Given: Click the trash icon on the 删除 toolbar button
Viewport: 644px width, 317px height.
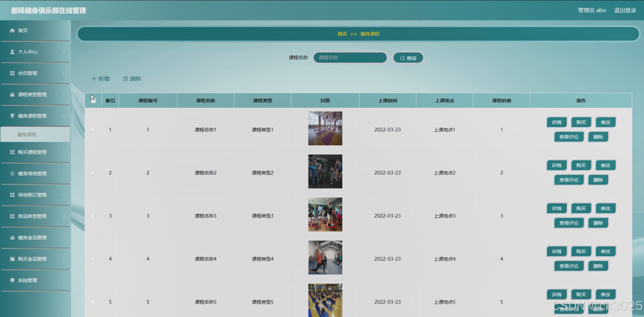Looking at the screenshot, I should 125,79.
